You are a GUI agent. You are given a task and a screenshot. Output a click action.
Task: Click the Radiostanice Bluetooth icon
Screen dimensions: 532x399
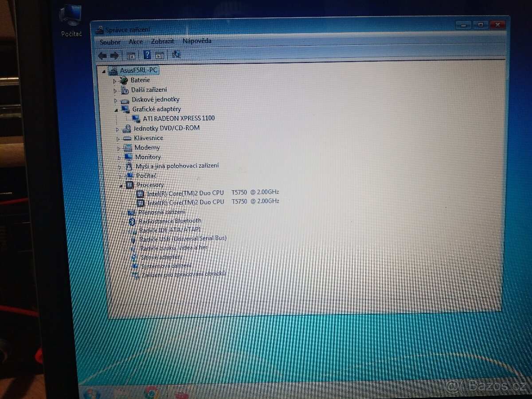point(132,221)
